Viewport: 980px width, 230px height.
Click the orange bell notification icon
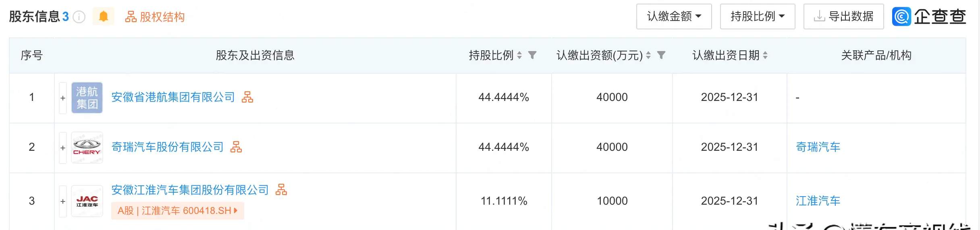click(x=104, y=16)
